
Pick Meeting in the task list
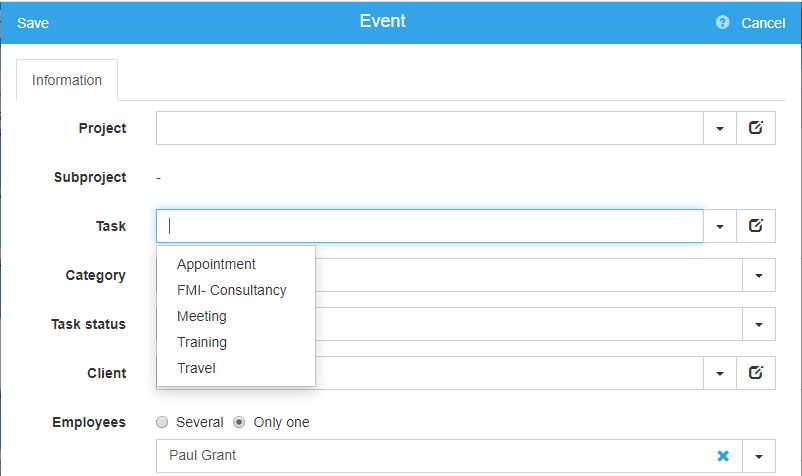click(202, 316)
